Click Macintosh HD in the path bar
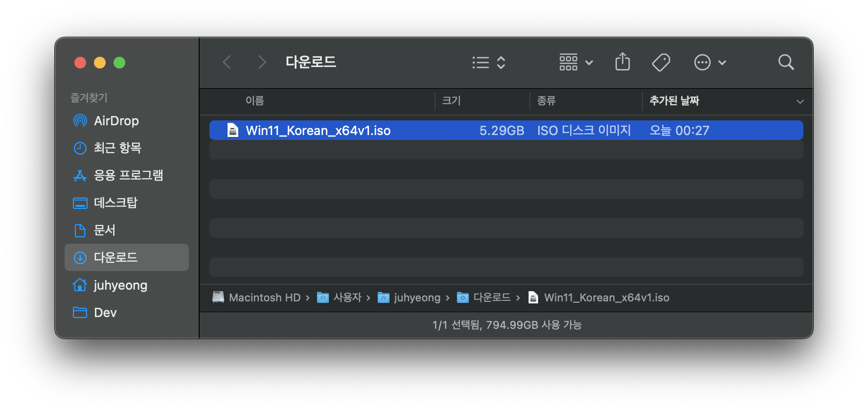The height and width of the screenshot is (411, 868). (x=265, y=297)
